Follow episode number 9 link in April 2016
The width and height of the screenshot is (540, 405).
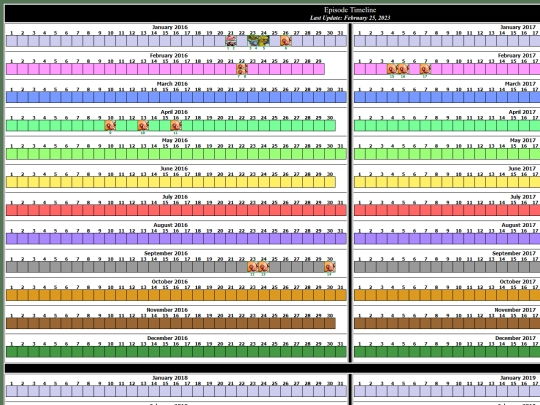(110, 133)
